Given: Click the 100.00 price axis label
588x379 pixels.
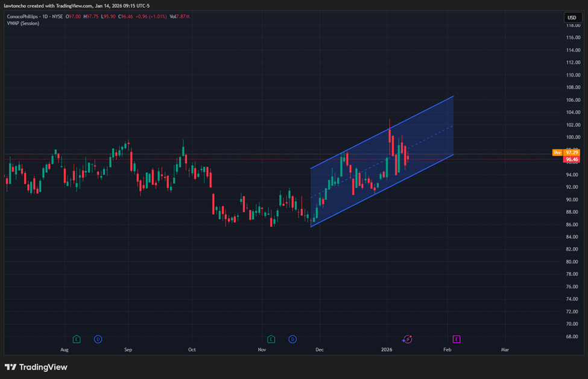Looking at the screenshot, I should [573, 137].
